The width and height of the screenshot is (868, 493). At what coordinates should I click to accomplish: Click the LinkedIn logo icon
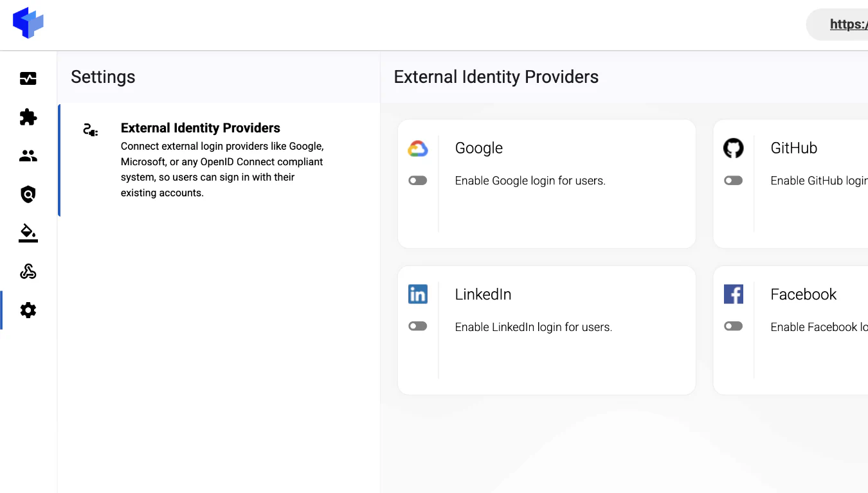click(418, 294)
